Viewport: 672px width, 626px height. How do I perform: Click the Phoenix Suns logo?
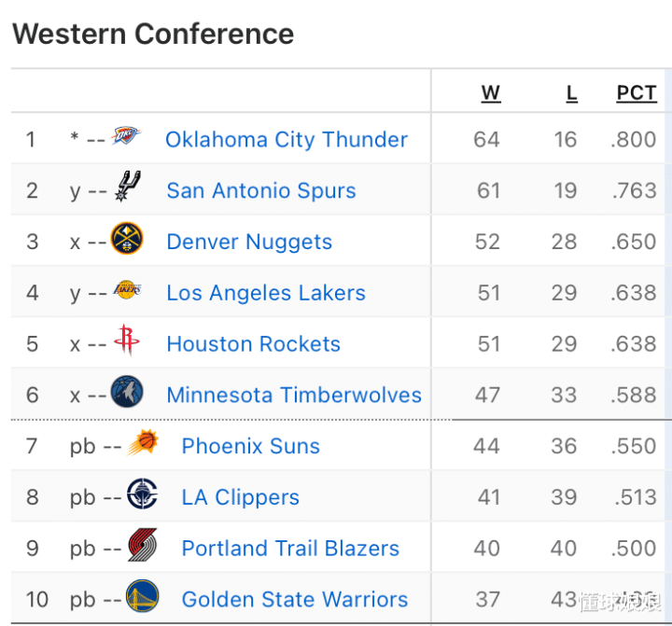(x=143, y=444)
